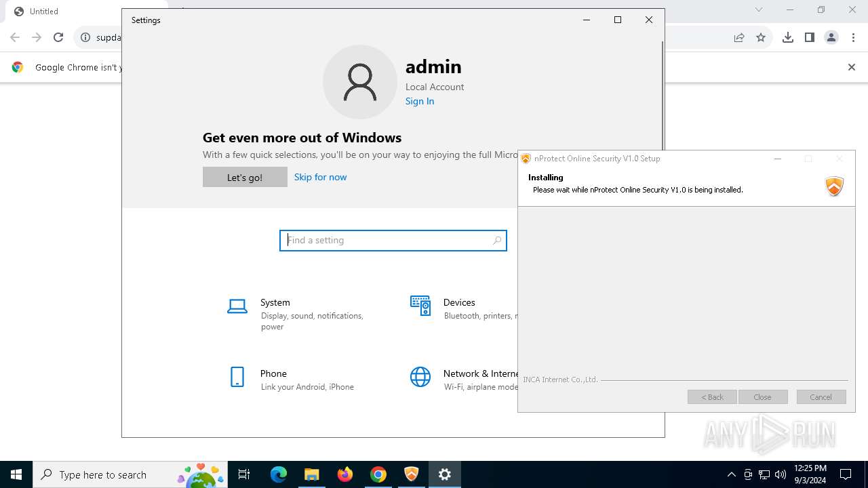Screen dimensions: 868x488
Task: Click the Settings window vertical scrollbar
Action: [662, 95]
